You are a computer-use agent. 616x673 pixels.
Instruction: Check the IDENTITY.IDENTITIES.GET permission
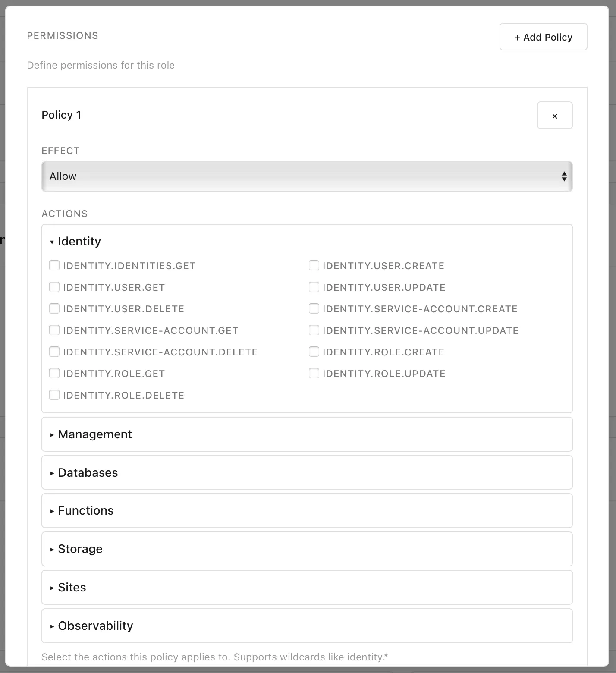pos(54,265)
